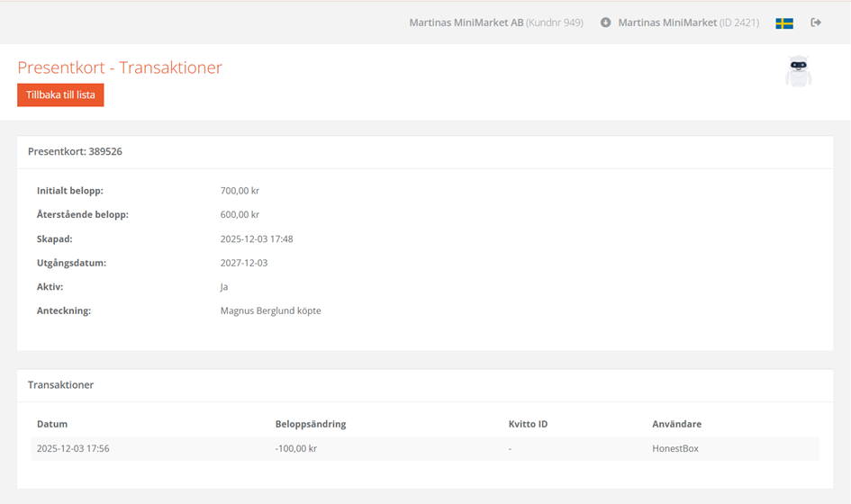This screenshot has height=504, width=851.
Task: Click the Swedish flag language icon
Action: [x=783, y=22]
